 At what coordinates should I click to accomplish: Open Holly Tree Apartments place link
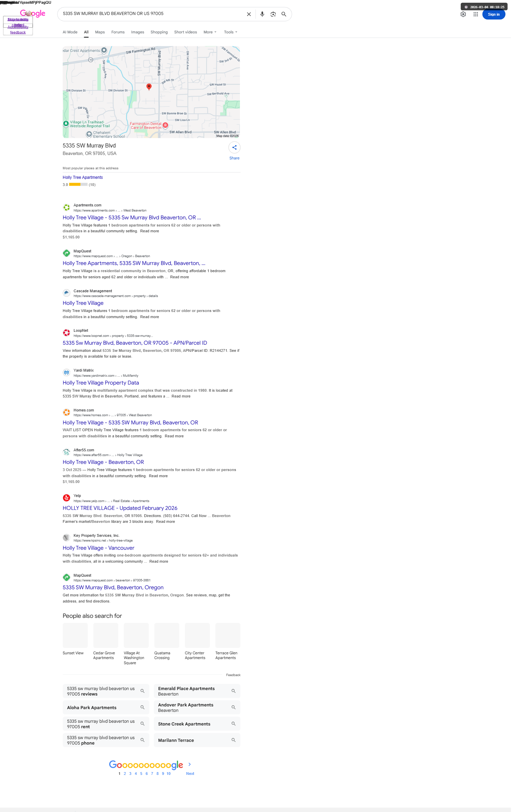click(83, 177)
